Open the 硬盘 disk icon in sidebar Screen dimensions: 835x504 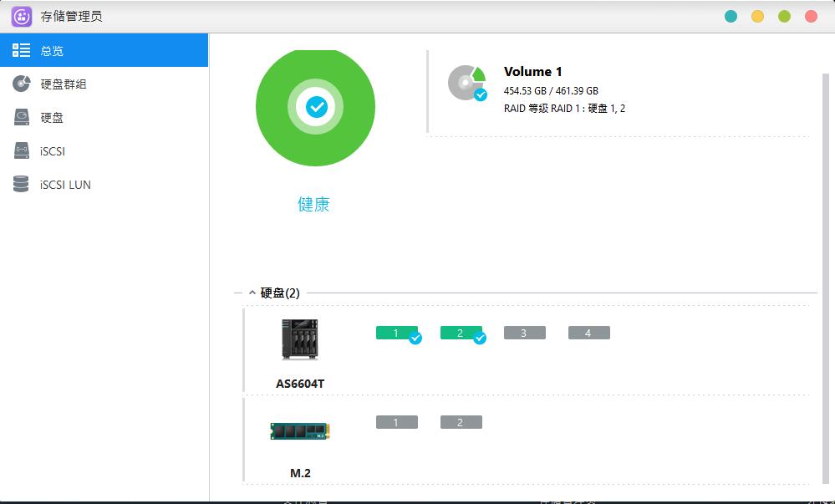point(21,117)
